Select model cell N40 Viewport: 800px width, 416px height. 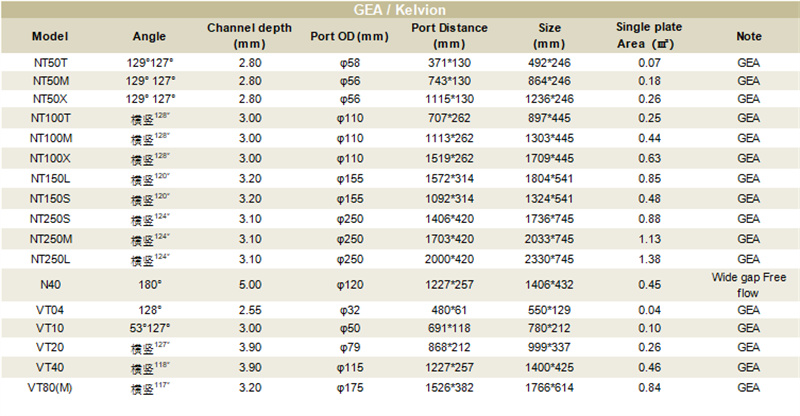pos(50,284)
